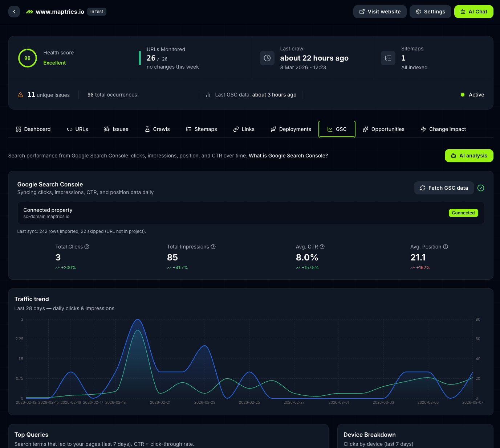Click the Last GSC data chart icon

click(208, 95)
